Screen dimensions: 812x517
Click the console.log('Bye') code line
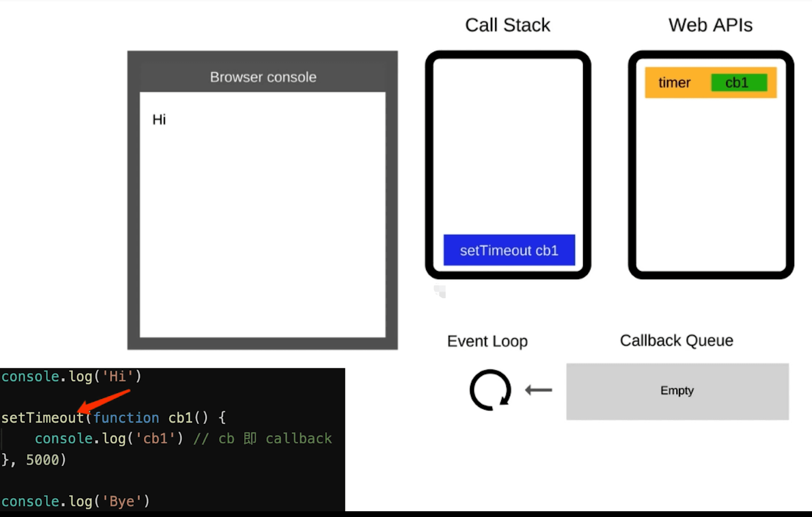pos(75,501)
